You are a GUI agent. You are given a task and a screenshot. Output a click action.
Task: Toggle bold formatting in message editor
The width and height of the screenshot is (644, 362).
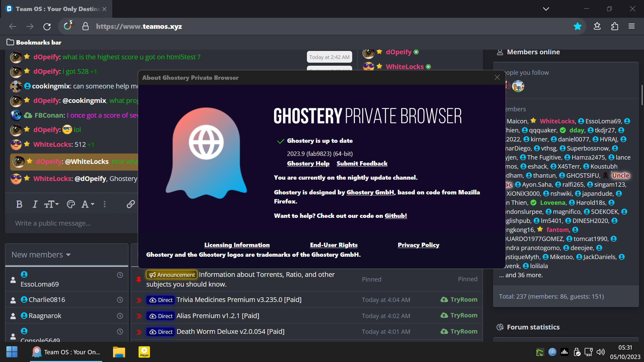tap(19, 204)
